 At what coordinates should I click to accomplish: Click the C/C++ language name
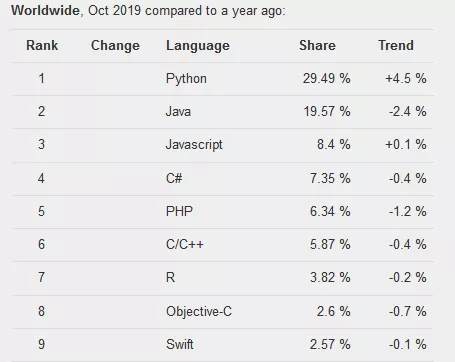click(185, 244)
